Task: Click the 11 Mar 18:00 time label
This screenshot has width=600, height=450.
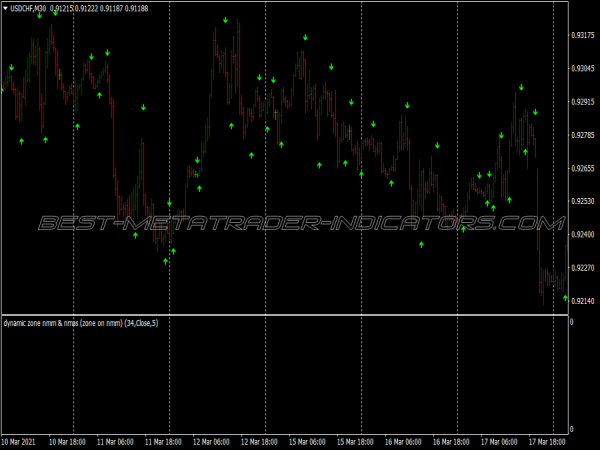Action: (x=163, y=442)
